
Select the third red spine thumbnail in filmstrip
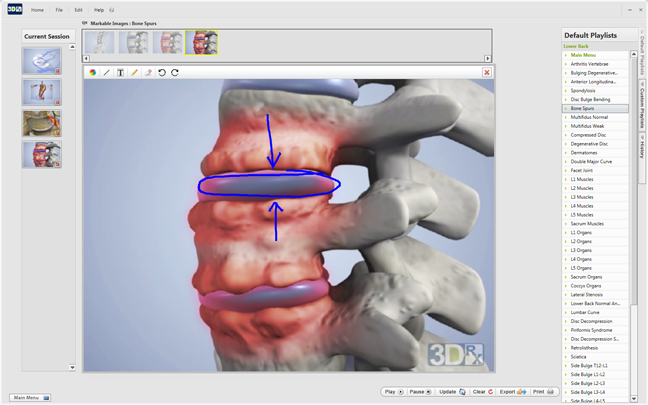coord(167,42)
